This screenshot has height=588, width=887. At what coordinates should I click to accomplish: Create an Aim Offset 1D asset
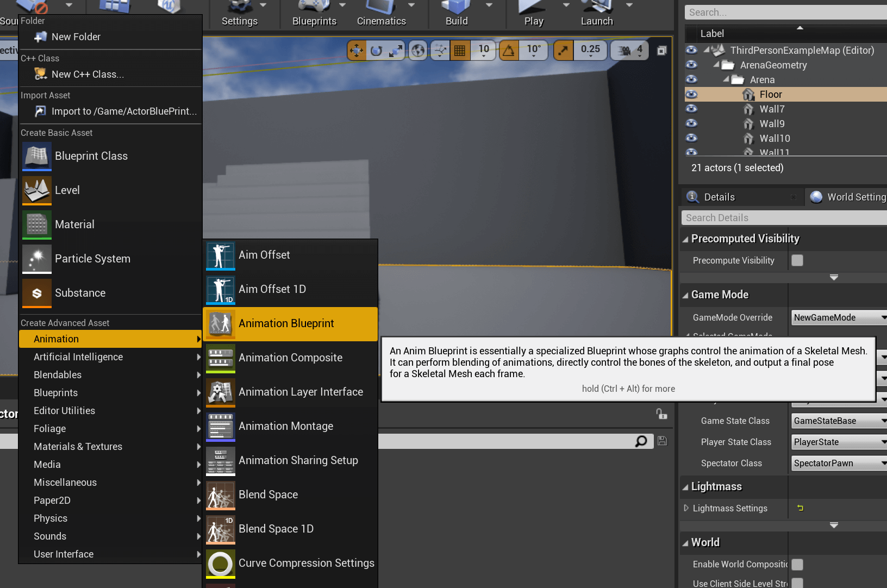290,289
